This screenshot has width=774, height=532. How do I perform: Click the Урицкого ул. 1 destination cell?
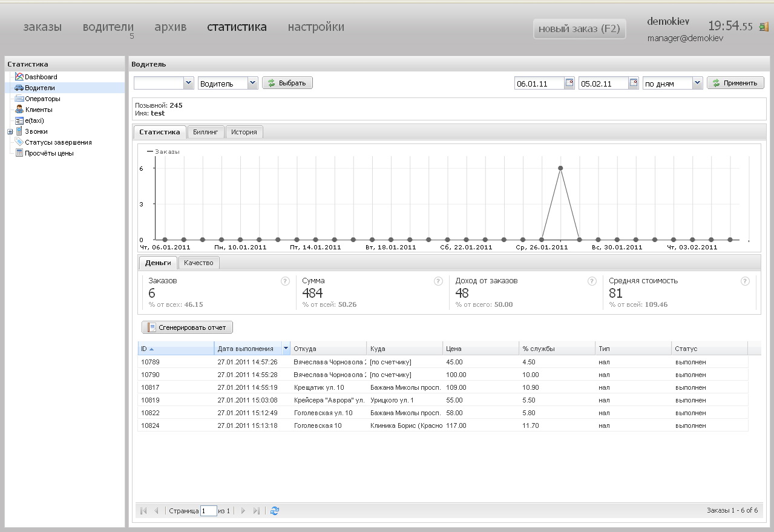[404, 400]
